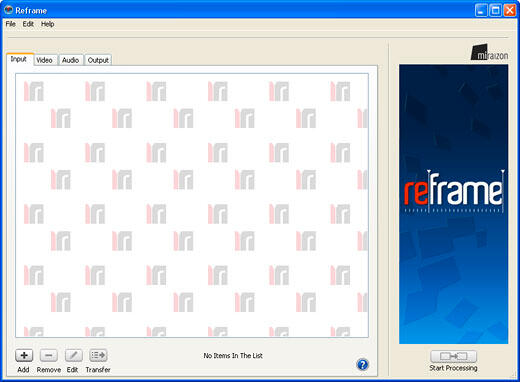Maximize the Reframe window
This screenshot has height=382, width=520.
(495, 10)
